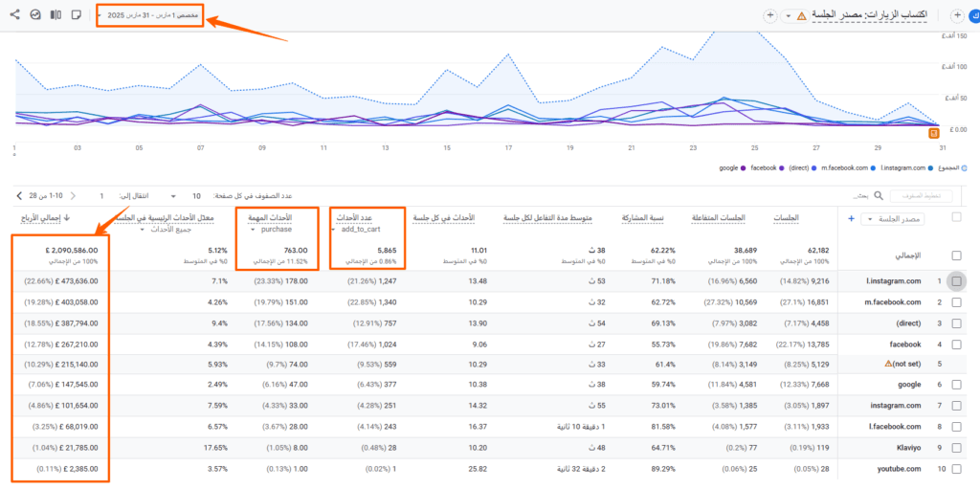Click the (direct) legend entry
Image resolution: width=980 pixels, height=489 pixels.
[x=803, y=168]
